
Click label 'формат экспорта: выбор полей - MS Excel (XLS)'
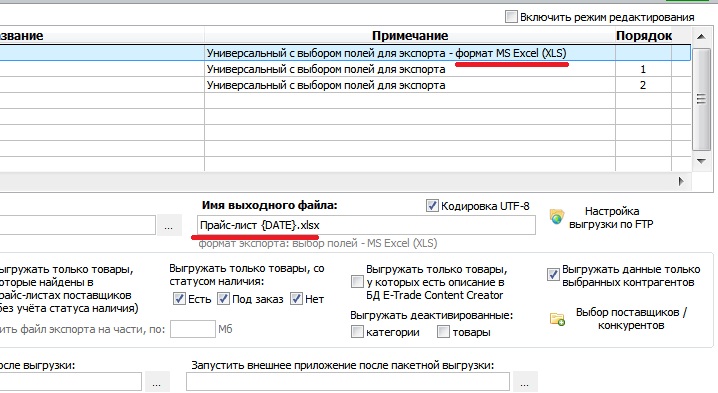(317, 243)
